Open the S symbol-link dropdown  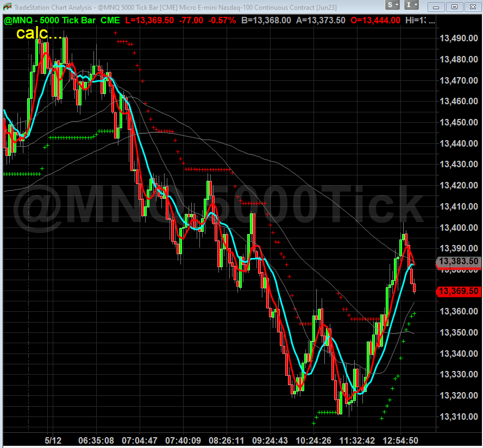tap(393, 5)
